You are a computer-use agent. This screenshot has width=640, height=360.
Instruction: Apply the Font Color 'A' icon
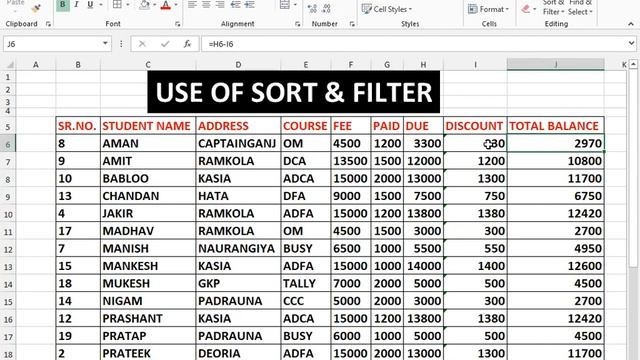pos(165,5)
